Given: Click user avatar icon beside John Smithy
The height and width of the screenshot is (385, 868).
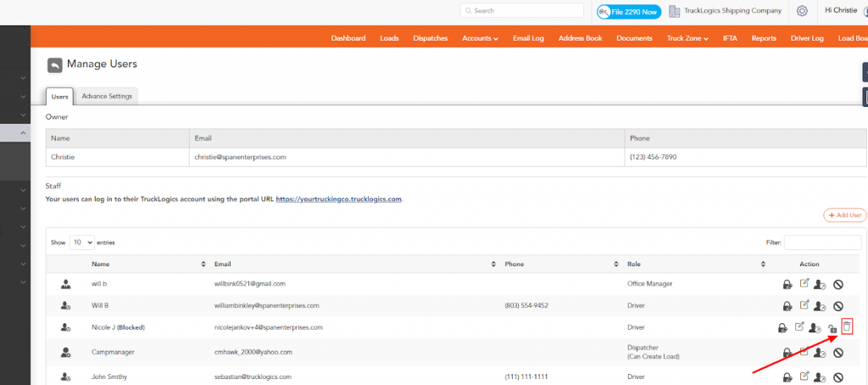Looking at the screenshot, I should point(66,377).
